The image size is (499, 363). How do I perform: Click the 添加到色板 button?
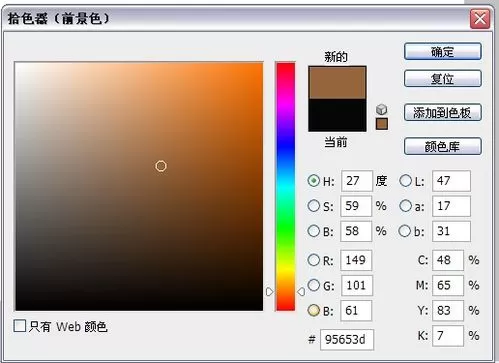click(443, 113)
